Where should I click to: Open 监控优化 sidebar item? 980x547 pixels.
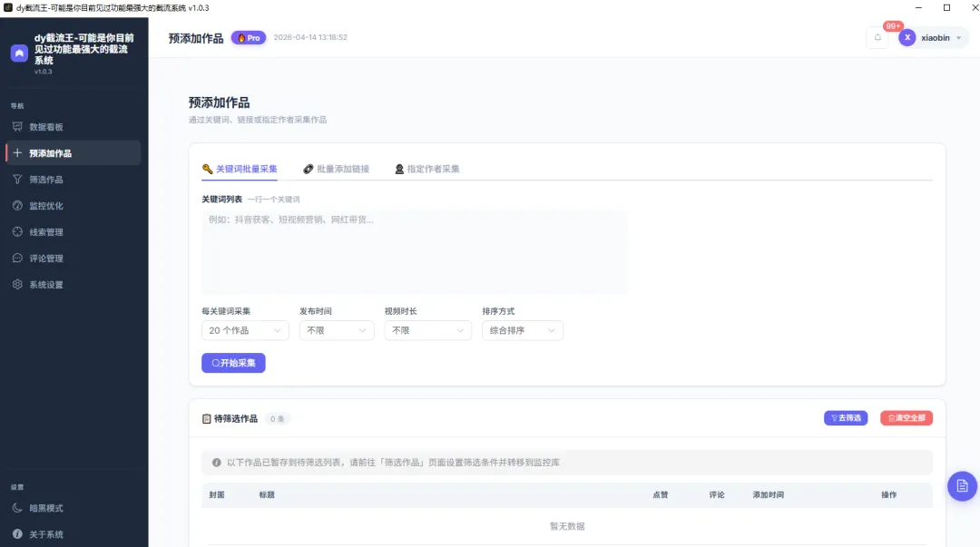click(x=73, y=206)
